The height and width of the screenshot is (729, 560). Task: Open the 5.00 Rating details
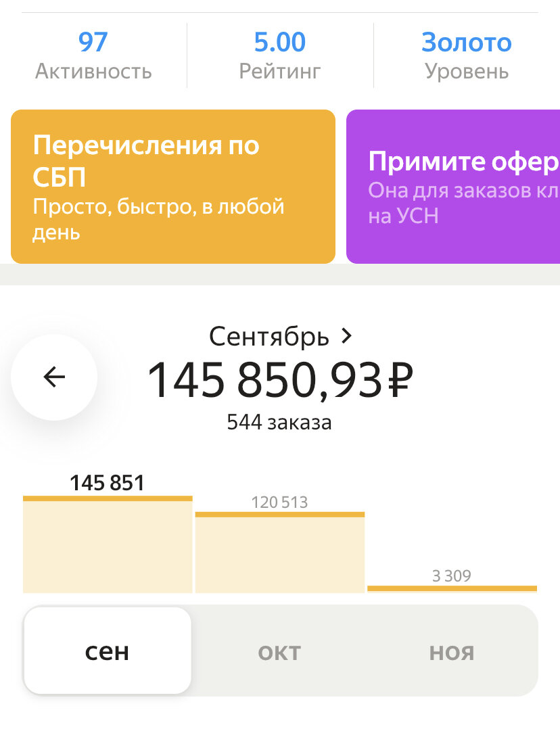pos(279,54)
